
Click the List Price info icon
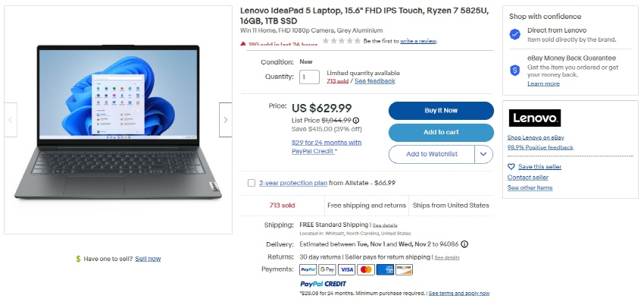coord(355,121)
